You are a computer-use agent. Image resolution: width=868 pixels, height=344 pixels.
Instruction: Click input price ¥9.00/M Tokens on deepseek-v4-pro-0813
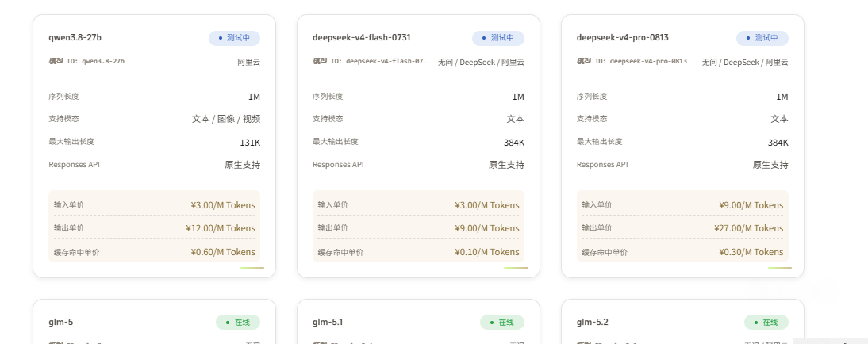tap(751, 206)
